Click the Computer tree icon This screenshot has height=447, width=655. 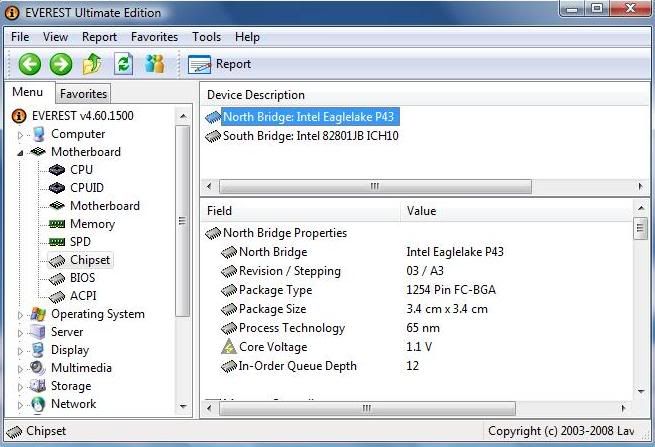coord(38,134)
